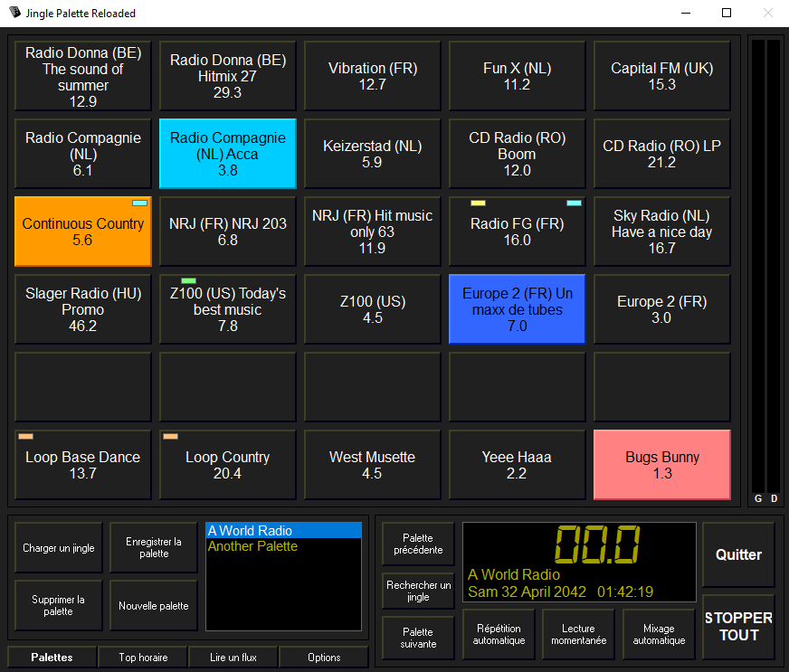Save palette with Enregistrer la palette
789x672 pixels.
coord(154,548)
